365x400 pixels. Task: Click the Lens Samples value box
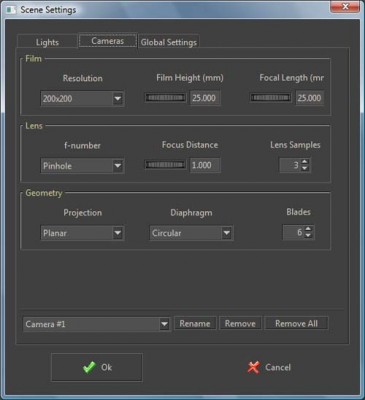(290, 165)
